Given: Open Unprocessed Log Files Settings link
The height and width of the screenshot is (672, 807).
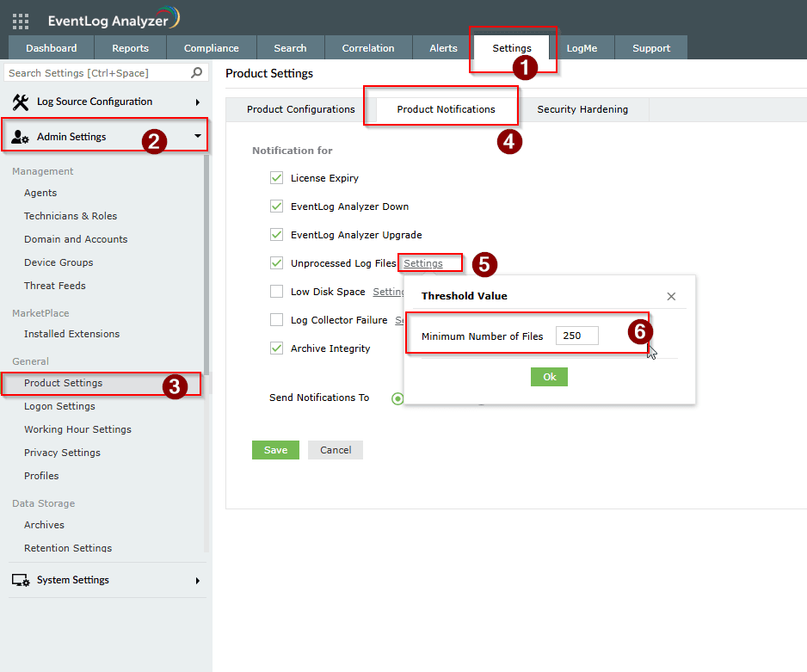Looking at the screenshot, I should click(423, 263).
